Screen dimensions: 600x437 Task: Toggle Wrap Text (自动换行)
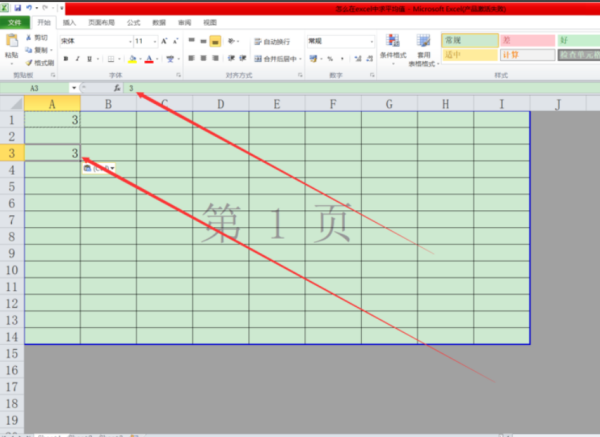click(x=272, y=41)
